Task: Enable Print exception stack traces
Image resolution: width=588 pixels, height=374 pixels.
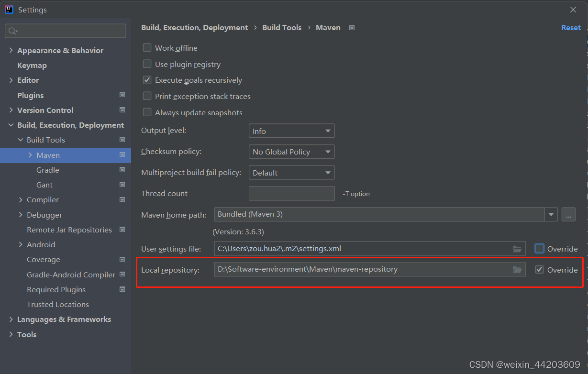Action: 147,96
